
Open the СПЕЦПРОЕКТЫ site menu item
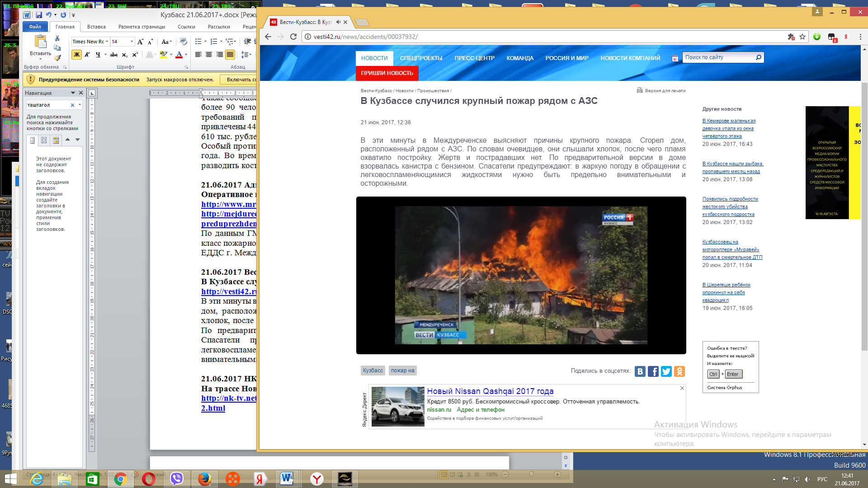coord(421,58)
